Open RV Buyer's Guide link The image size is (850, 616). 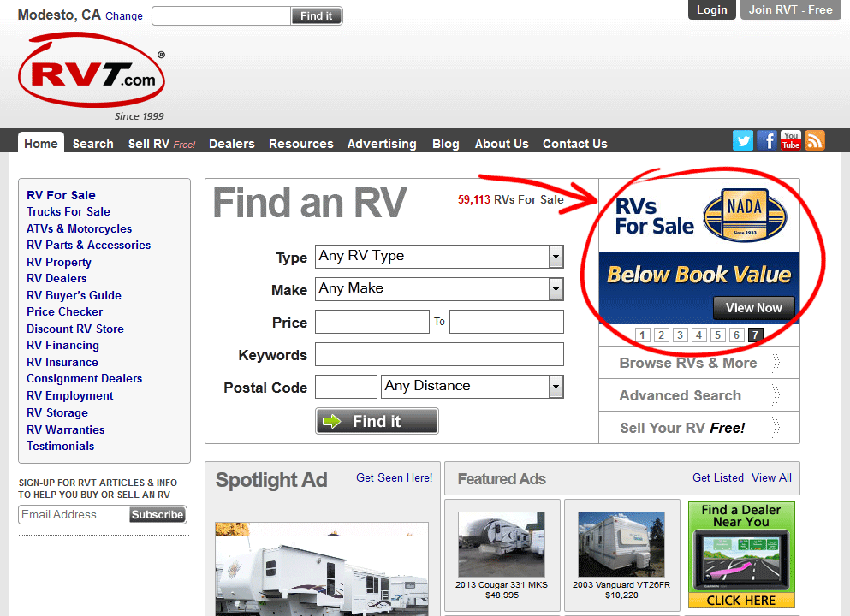pos(74,295)
